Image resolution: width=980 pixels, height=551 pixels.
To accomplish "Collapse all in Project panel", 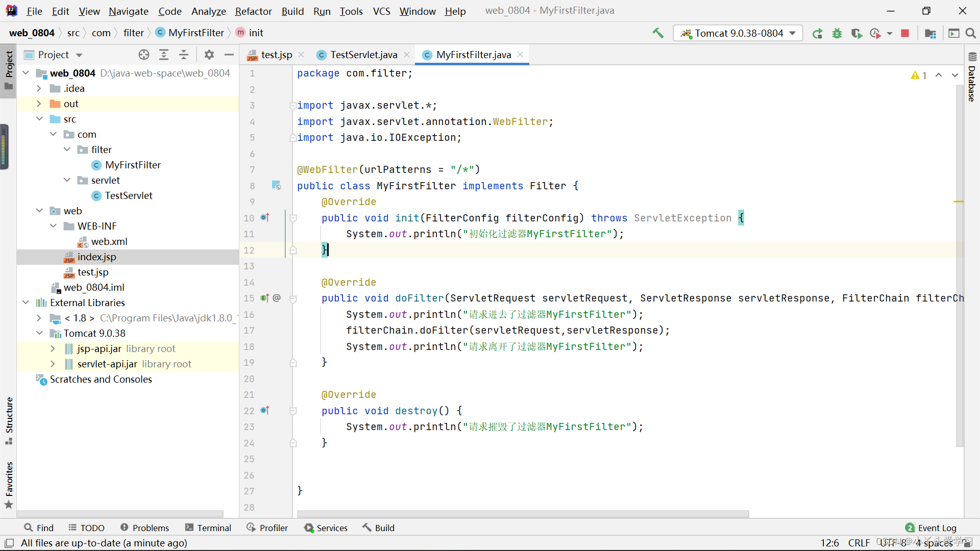I will point(184,55).
